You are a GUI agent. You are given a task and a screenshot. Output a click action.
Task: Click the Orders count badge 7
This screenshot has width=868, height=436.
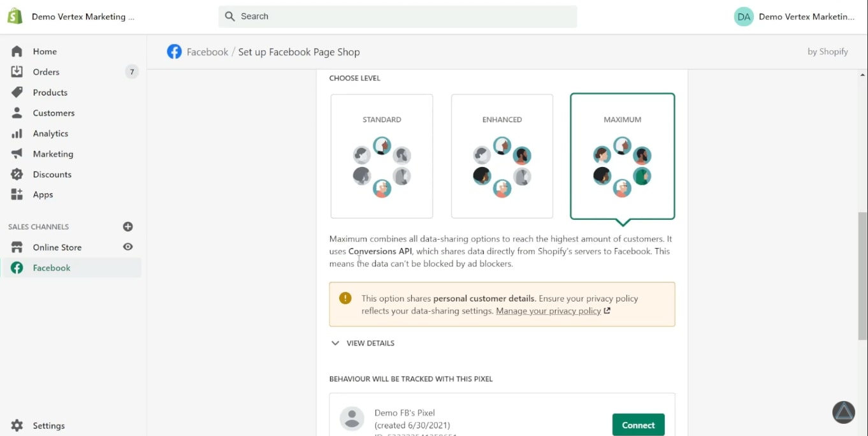point(132,72)
